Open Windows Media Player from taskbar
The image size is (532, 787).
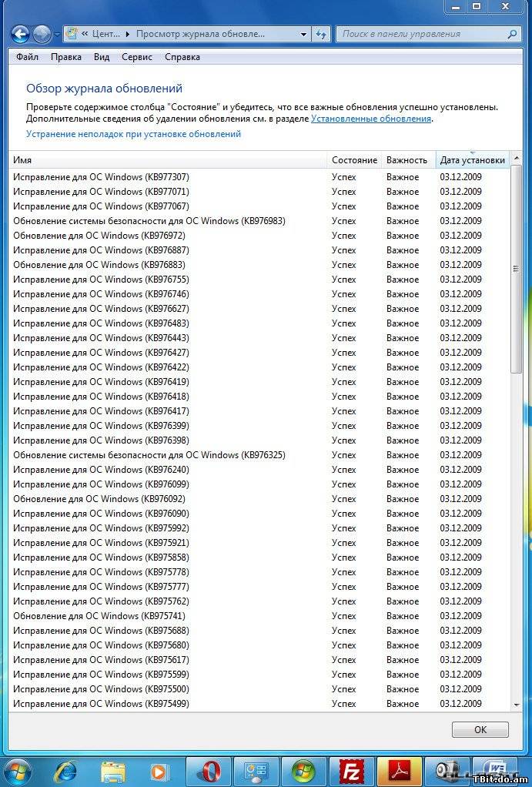coord(159,772)
